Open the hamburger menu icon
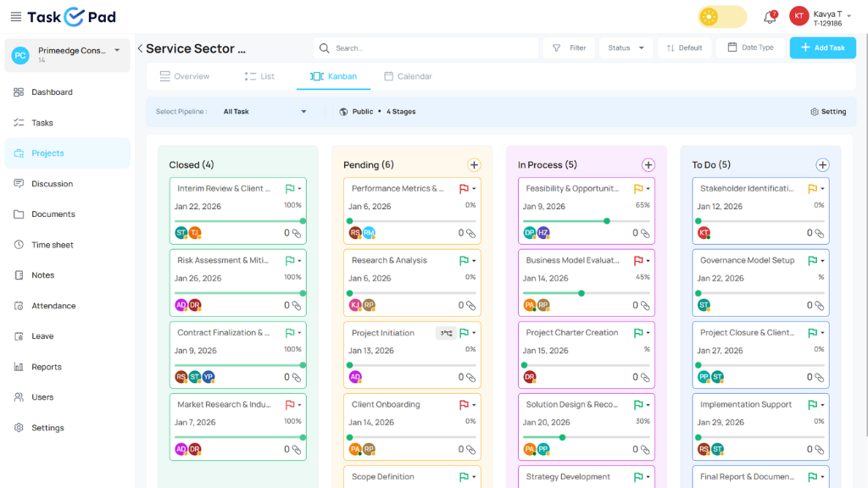 point(16,17)
